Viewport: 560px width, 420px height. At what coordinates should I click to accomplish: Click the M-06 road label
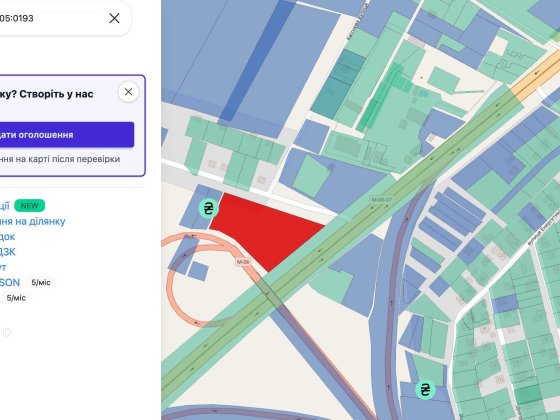point(243,262)
